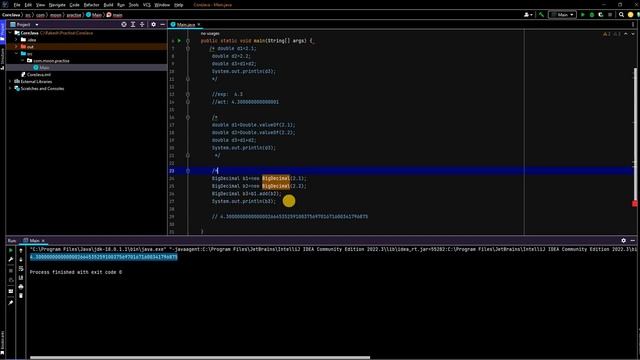Click the Stop icon in Run panel
640x360 pixels.
click(11, 270)
